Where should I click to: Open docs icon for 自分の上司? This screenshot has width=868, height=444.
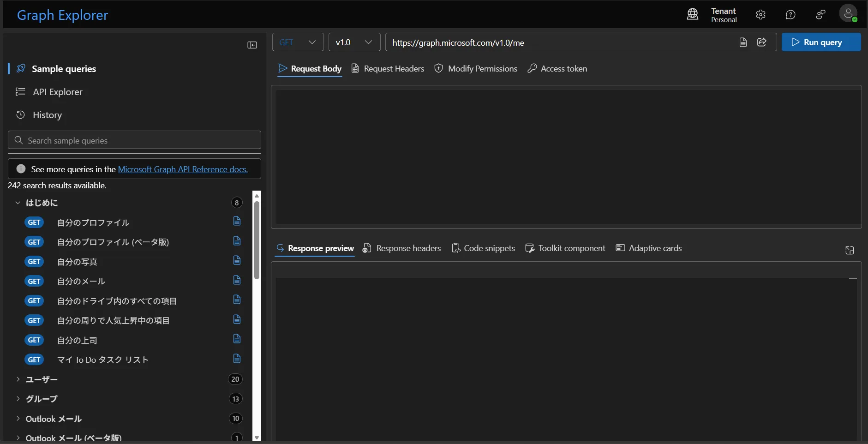point(237,339)
